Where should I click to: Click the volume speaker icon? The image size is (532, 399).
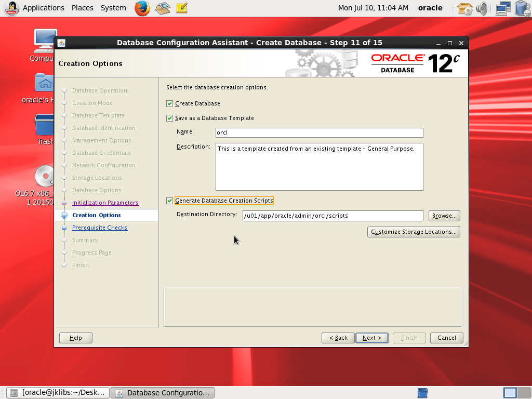coord(483,8)
